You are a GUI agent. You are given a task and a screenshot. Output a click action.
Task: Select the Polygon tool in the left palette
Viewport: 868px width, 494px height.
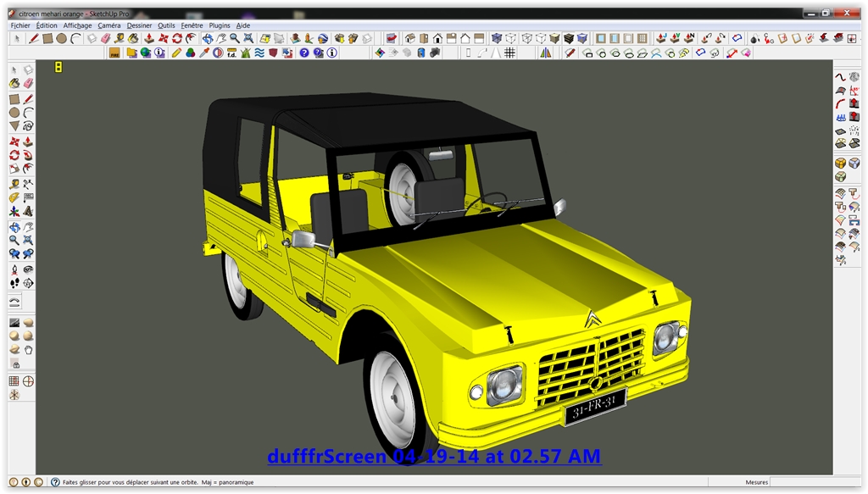(14, 126)
